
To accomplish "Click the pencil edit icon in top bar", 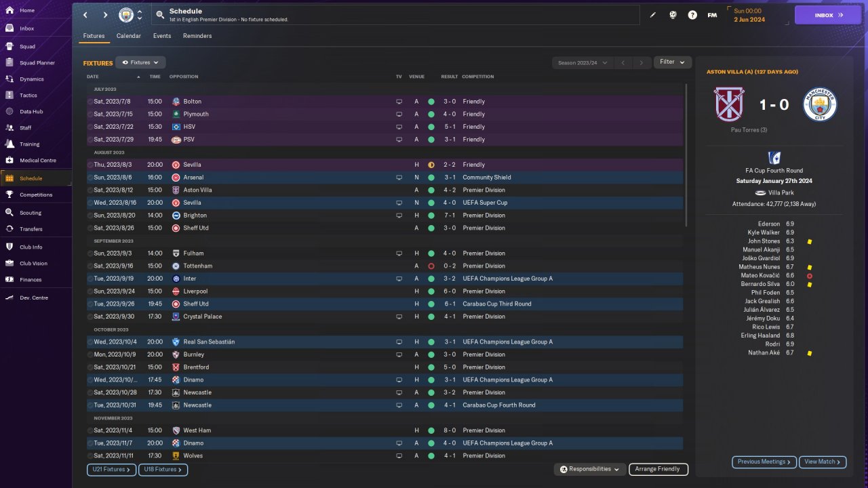I will [653, 15].
